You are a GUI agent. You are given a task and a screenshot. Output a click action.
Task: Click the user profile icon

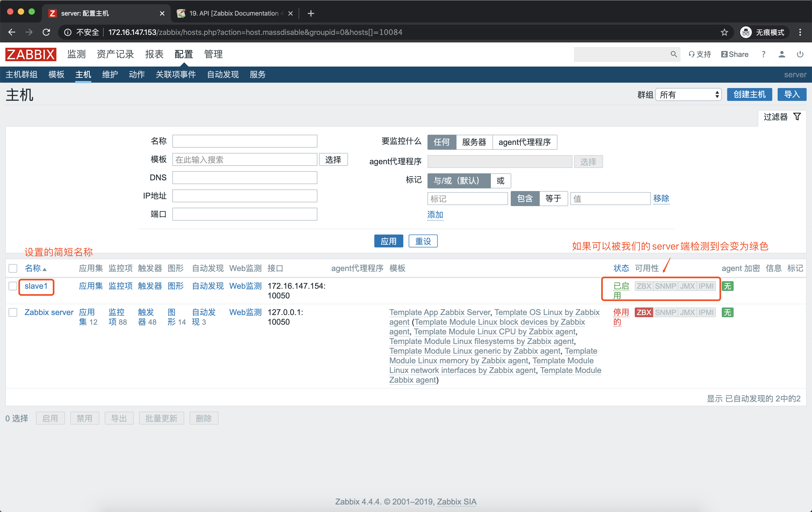[x=781, y=54]
